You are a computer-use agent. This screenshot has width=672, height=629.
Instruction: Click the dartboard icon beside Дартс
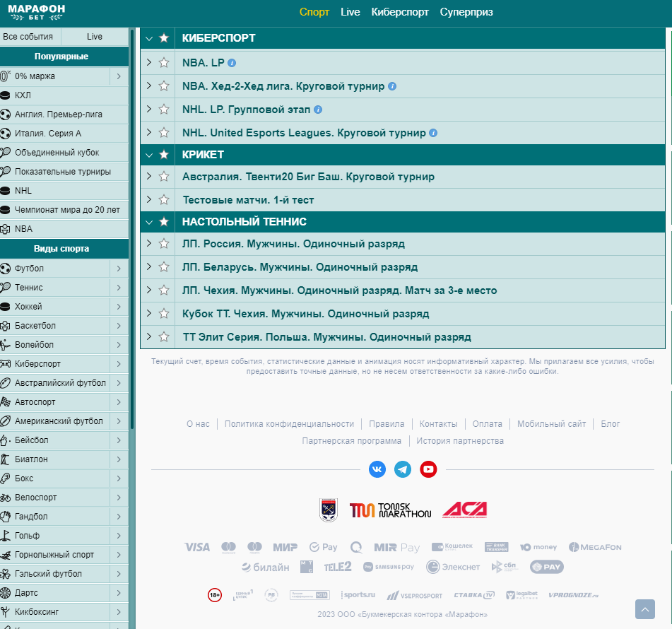[5, 593]
